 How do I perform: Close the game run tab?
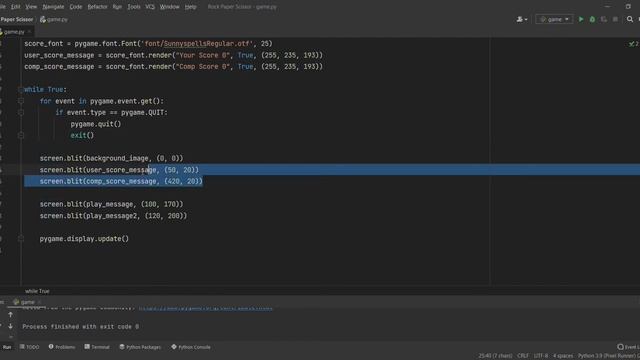pos(39,302)
